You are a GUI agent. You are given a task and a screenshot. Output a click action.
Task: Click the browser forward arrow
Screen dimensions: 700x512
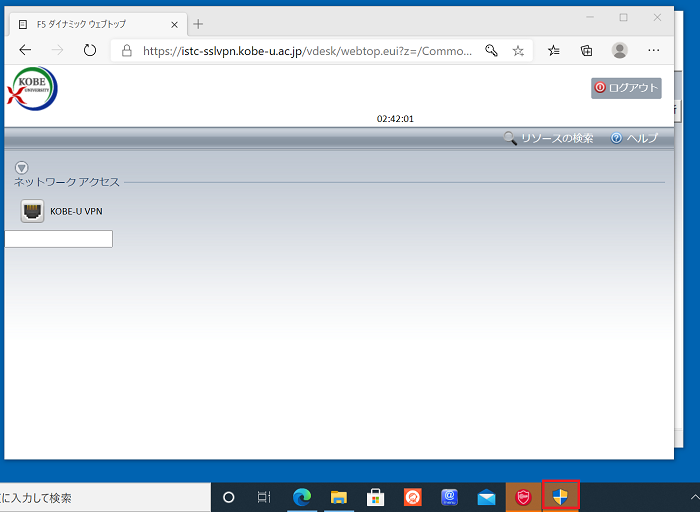pos(58,50)
